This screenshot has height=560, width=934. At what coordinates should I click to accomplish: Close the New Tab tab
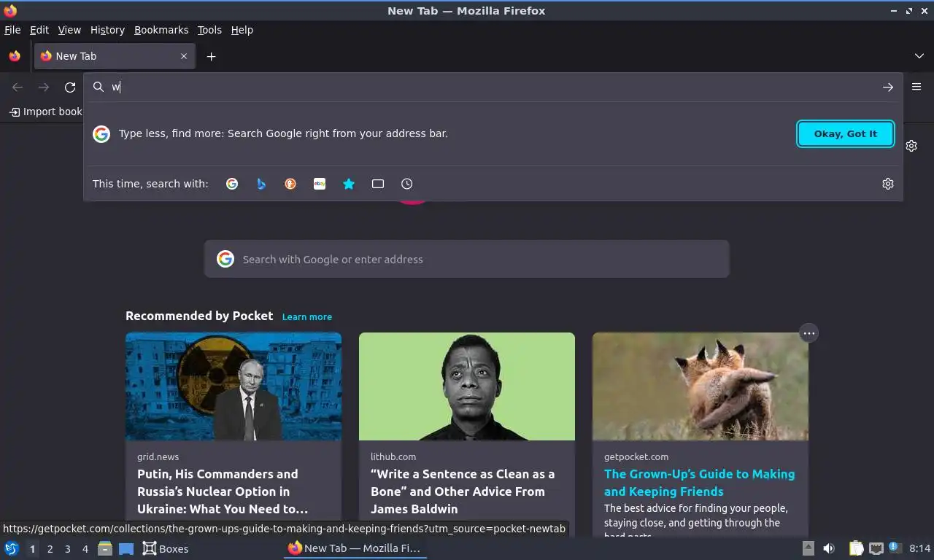(x=184, y=56)
